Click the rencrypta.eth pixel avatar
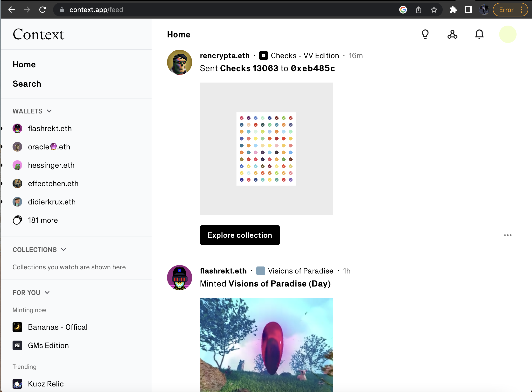The width and height of the screenshot is (532, 392). pyautogui.click(x=180, y=62)
